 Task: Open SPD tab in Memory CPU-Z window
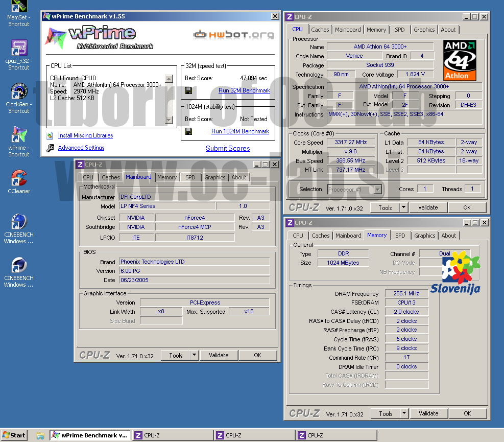(x=400, y=236)
